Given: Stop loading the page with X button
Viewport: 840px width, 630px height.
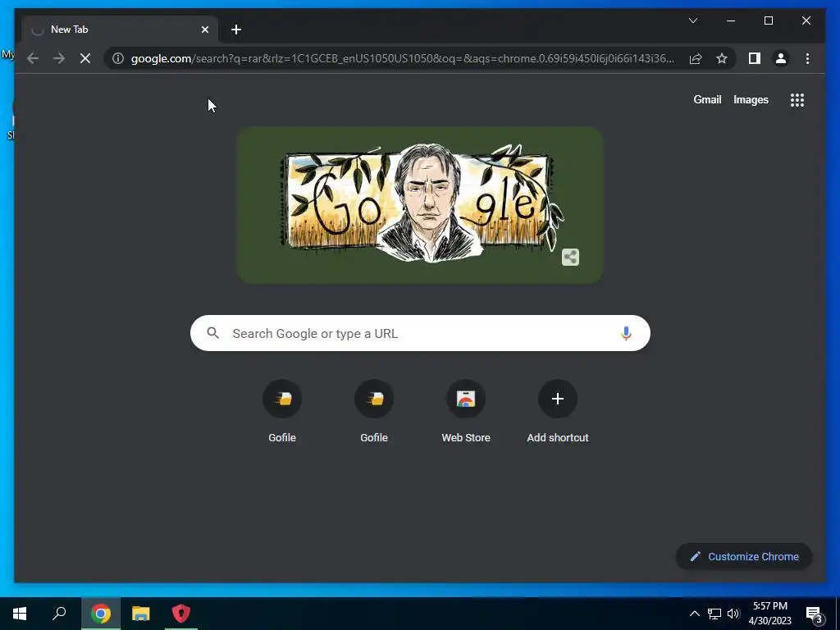Looking at the screenshot, I should tap(85, 58).
